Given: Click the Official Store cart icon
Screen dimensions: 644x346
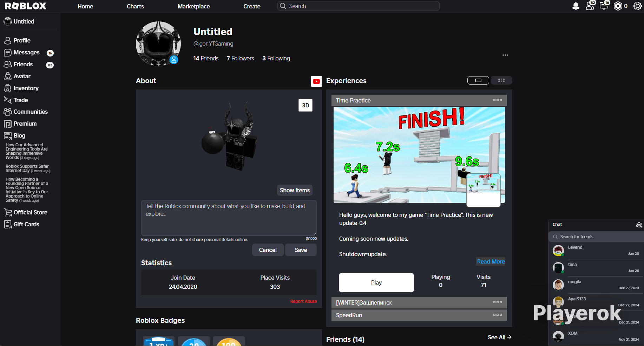Looking at the screenshot, I should click(8, 213).
